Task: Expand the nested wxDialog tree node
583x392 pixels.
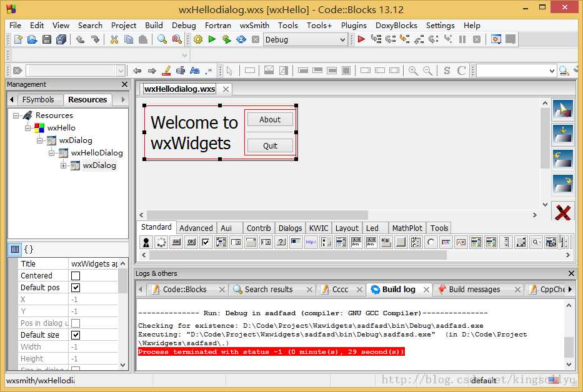Action: [64, 165]
